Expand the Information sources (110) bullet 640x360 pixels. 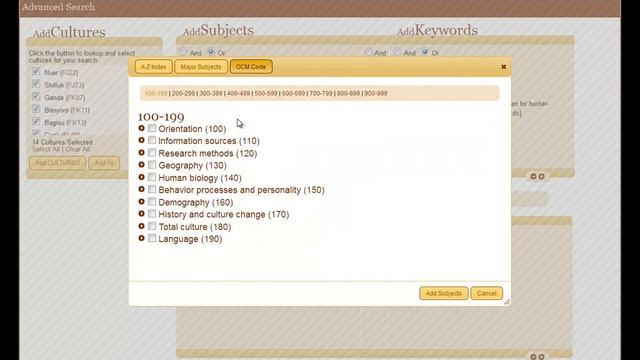142,140
